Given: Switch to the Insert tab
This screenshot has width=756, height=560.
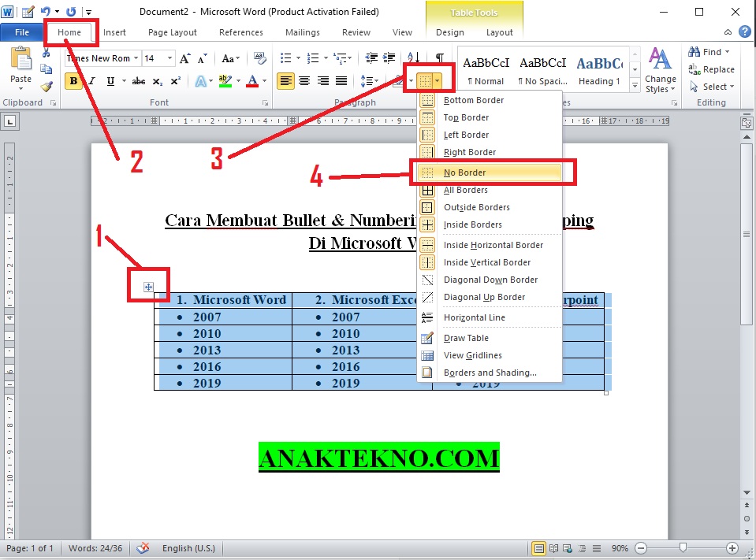Looking at the screenshot, I should point(114,32).
